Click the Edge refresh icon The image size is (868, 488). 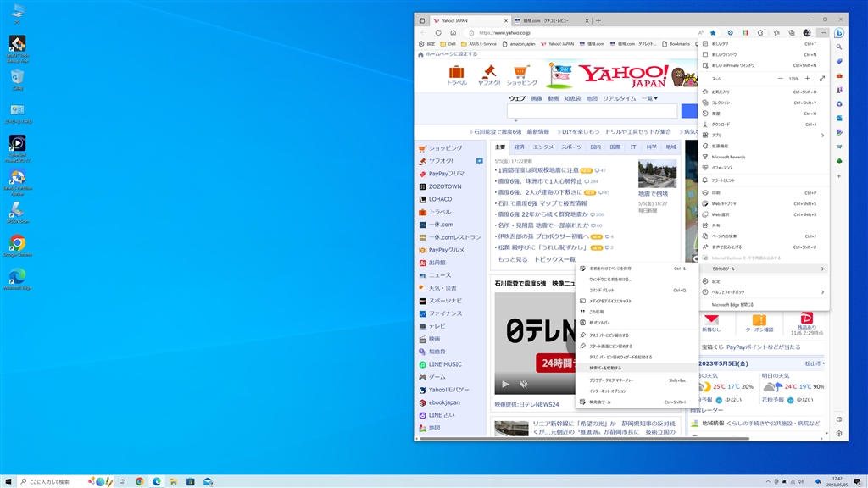point(438,33)
